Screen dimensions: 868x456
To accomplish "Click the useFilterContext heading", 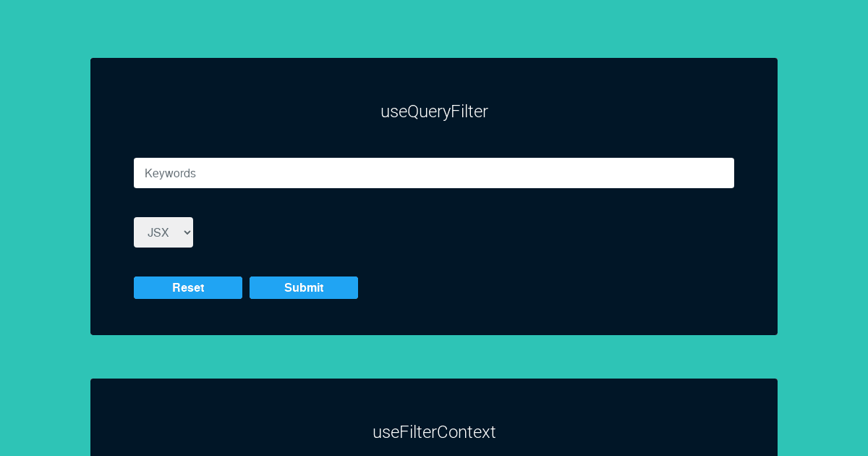I will [434, 432].
